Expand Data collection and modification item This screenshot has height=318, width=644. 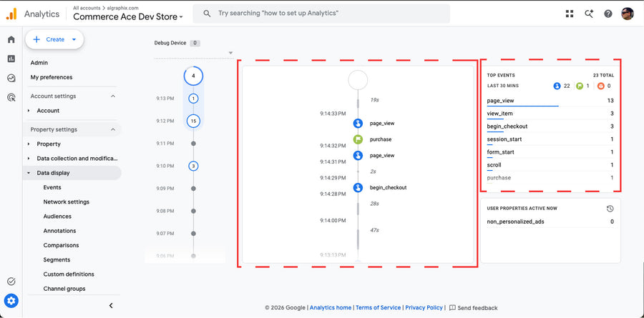click(29, 159)
